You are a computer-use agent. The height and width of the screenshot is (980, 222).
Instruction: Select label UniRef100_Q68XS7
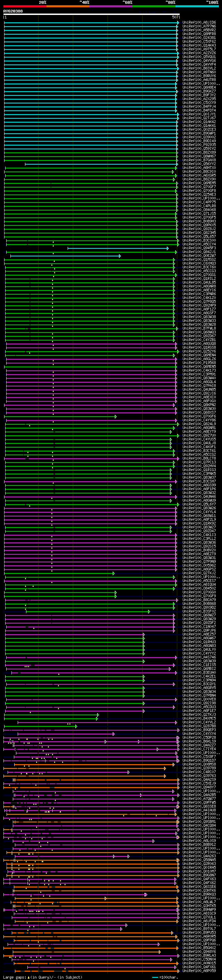coord(199,412)
